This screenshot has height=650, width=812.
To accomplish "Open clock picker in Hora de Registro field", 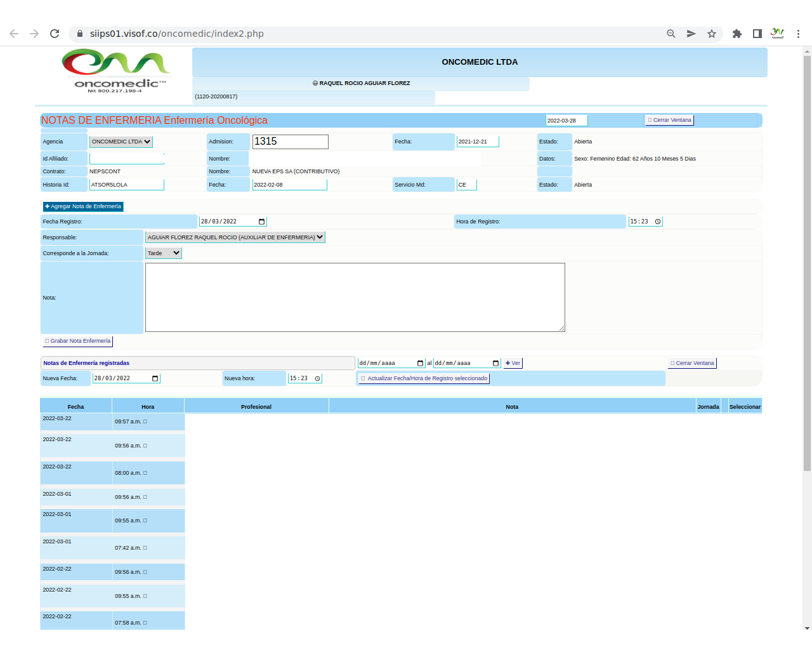I will [x=658, y=222].
